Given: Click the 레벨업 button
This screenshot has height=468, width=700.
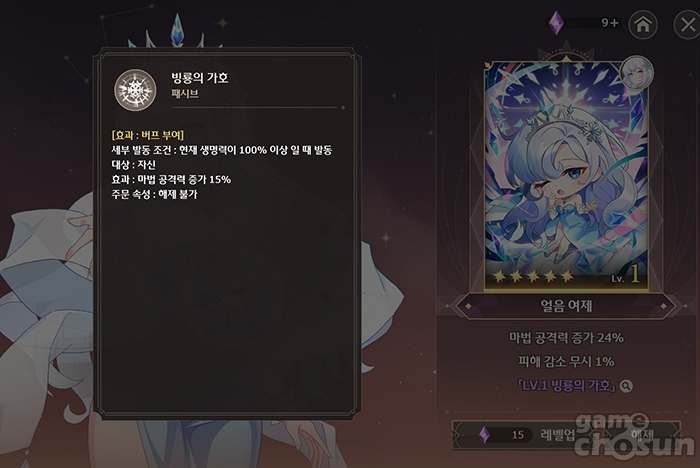Looking at the screenshot, I should coord(525,434).
